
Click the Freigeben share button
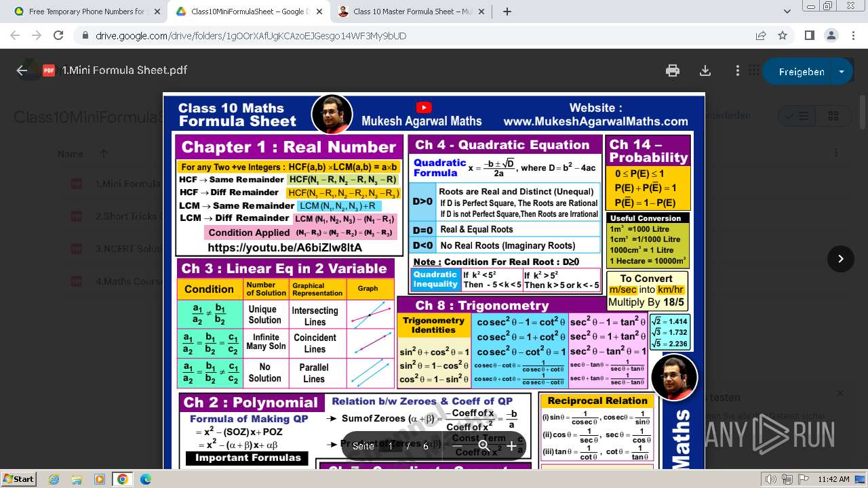pos(801,71)
